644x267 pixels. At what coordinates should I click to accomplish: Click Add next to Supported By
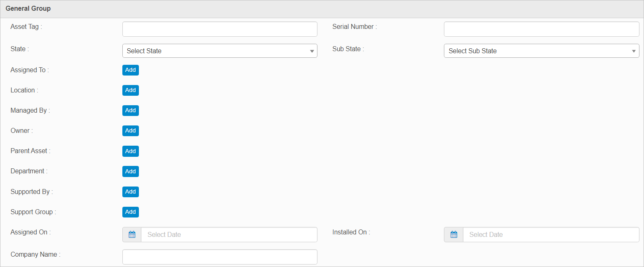coord(131,192)
